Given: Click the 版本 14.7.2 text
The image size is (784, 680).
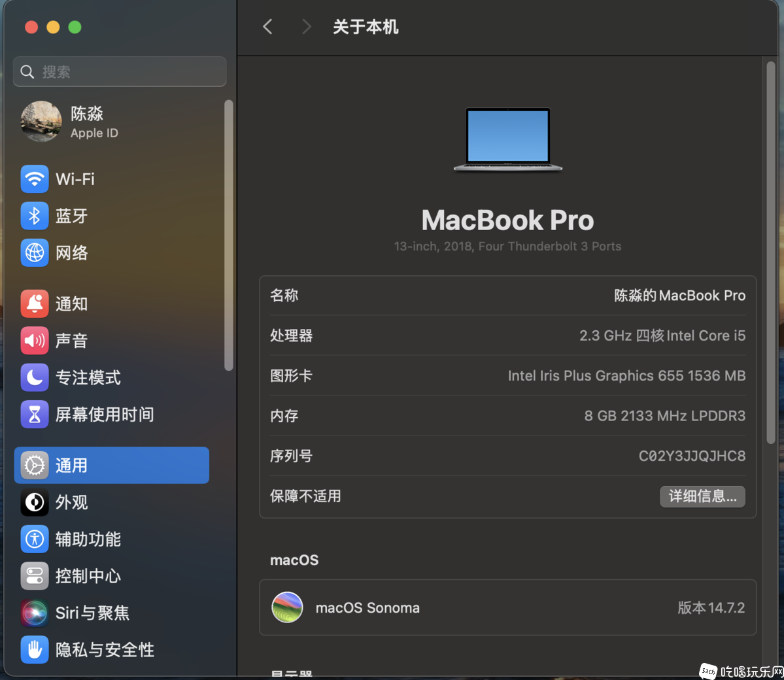Looking at the screenshot, I should pyautogui.click(x=711, y=607).
